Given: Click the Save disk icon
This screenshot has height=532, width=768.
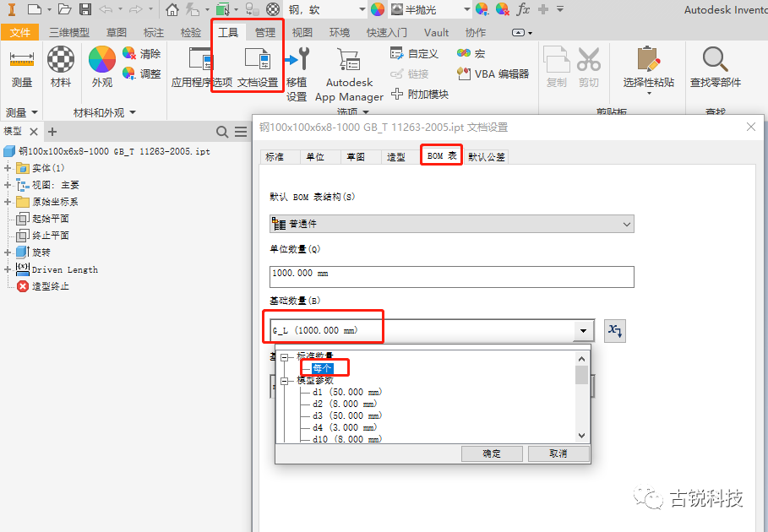Looking at the screenshot, I should 85,9.
